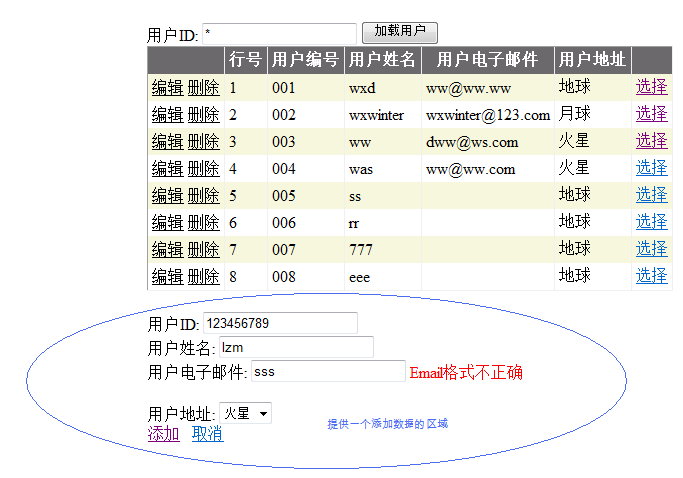
Task: Focus the top 用户ID search field
Action: coord(280,34)
